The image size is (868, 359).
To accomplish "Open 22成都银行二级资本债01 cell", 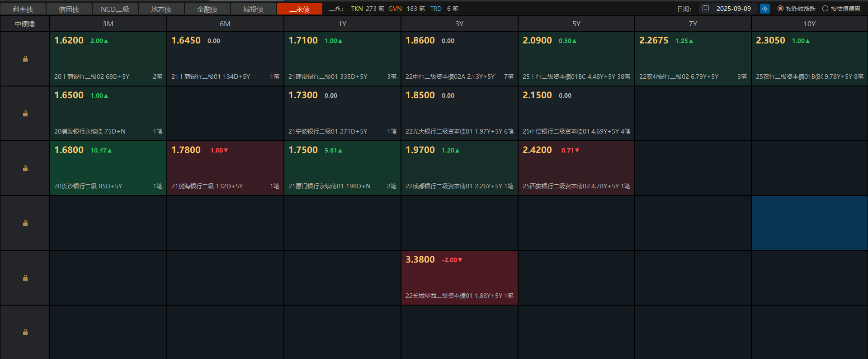I will click(459, 168).
